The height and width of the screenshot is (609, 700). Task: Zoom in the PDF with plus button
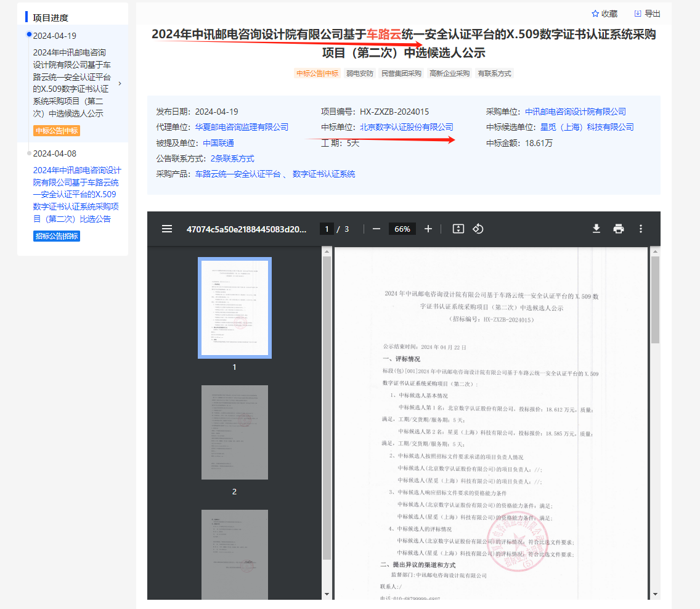click(428, 229)
